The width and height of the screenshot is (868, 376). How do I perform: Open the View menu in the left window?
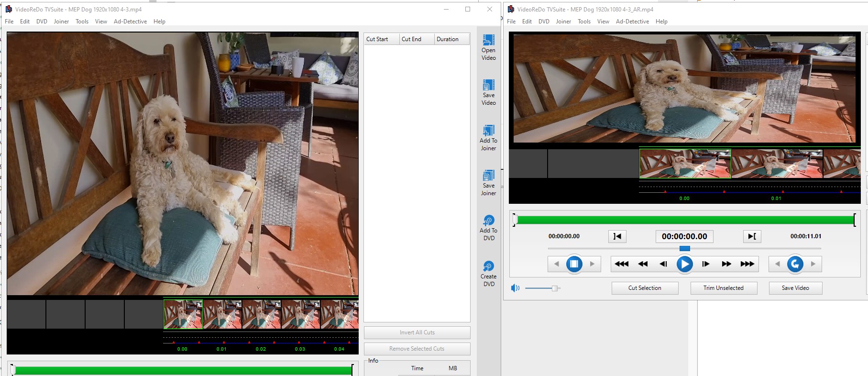point(101,22)
